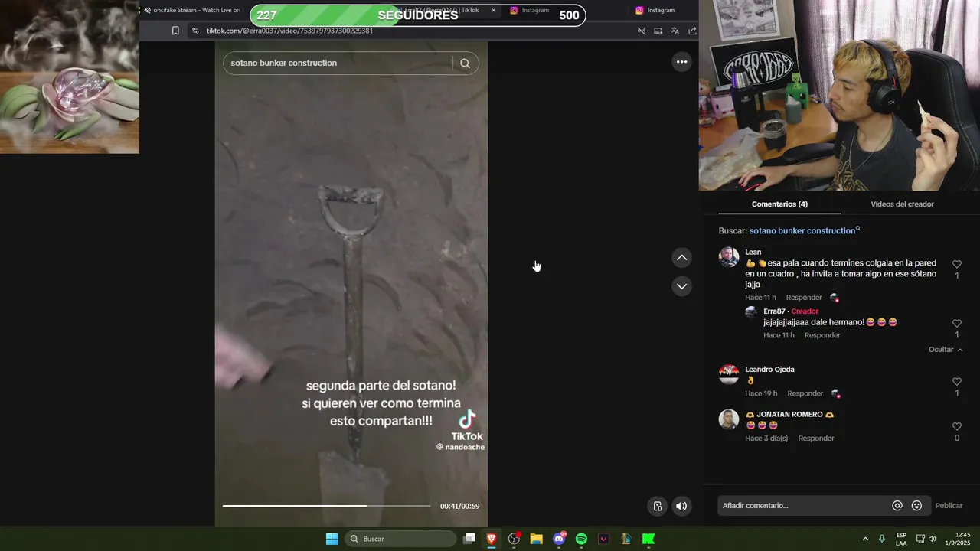Open Task View on taskbar

pos(469,539)
